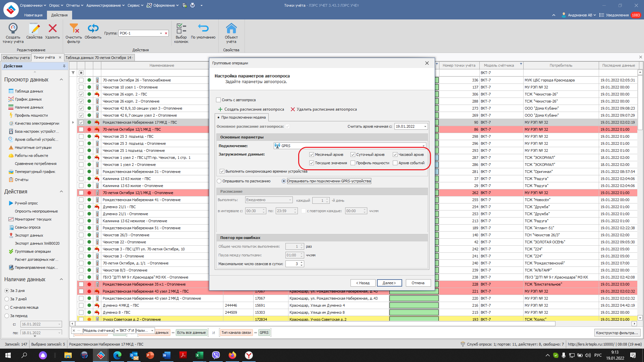This screenshot has width=644, height=362.
Task: Click Удалить расписание автоопроса link
Action: coord(324,109)
